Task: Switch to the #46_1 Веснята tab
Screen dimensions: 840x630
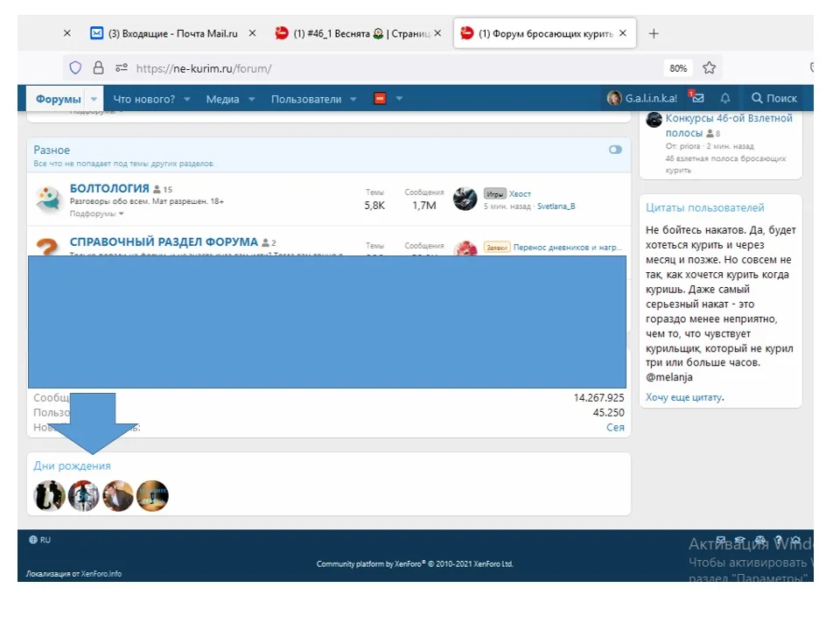Action: pyautogui.click(x=353, y=33)
